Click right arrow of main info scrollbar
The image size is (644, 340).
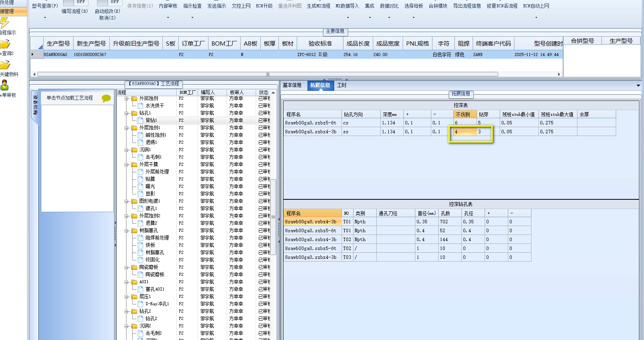pos(559,74)
